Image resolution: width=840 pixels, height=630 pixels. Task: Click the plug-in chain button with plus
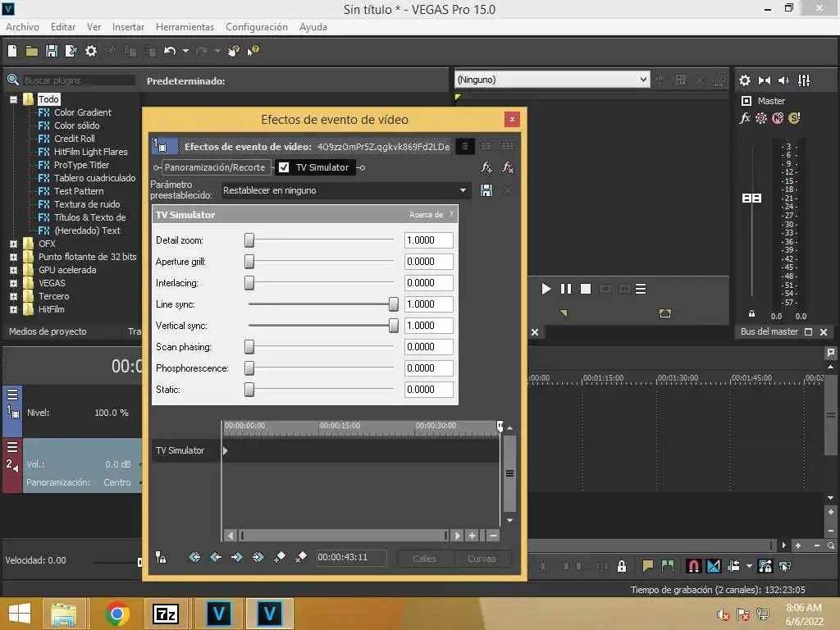[x=486, y=167]
